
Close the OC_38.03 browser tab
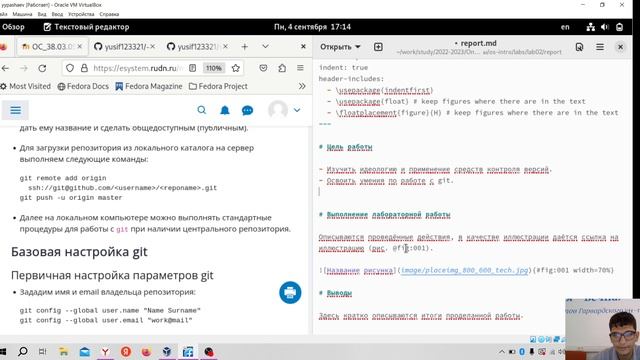[80, 47]
